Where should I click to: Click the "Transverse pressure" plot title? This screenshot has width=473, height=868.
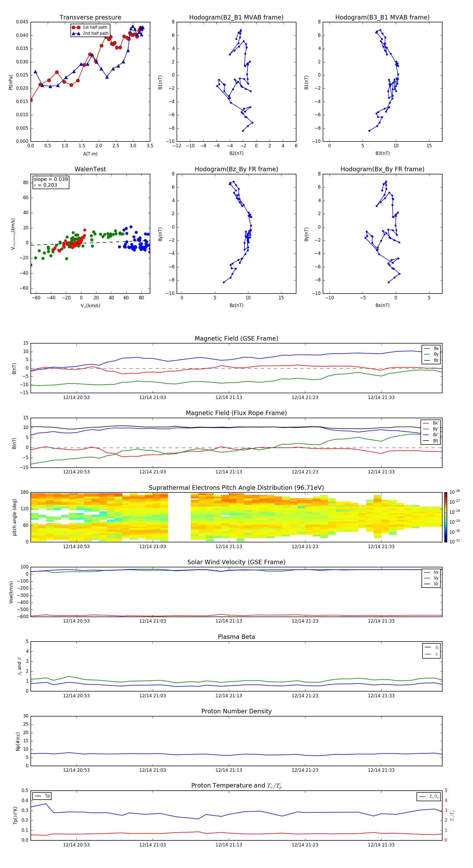coord(90,18)
